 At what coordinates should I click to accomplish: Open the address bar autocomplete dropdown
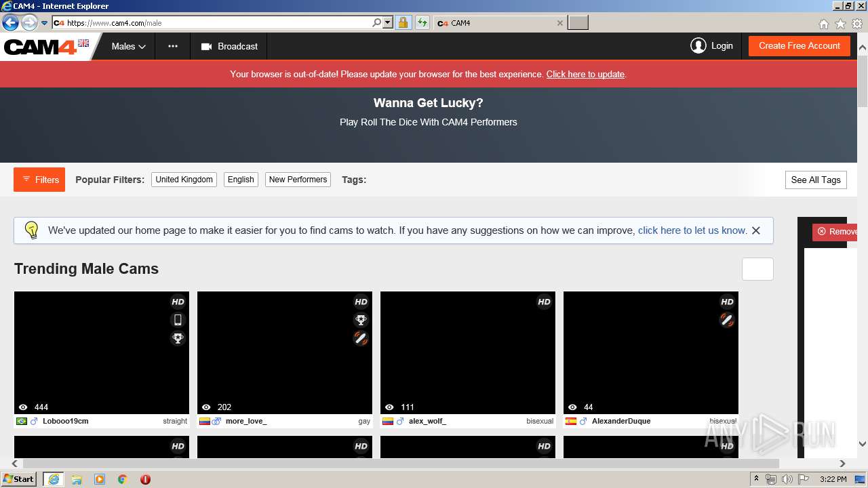coord(388,23)
